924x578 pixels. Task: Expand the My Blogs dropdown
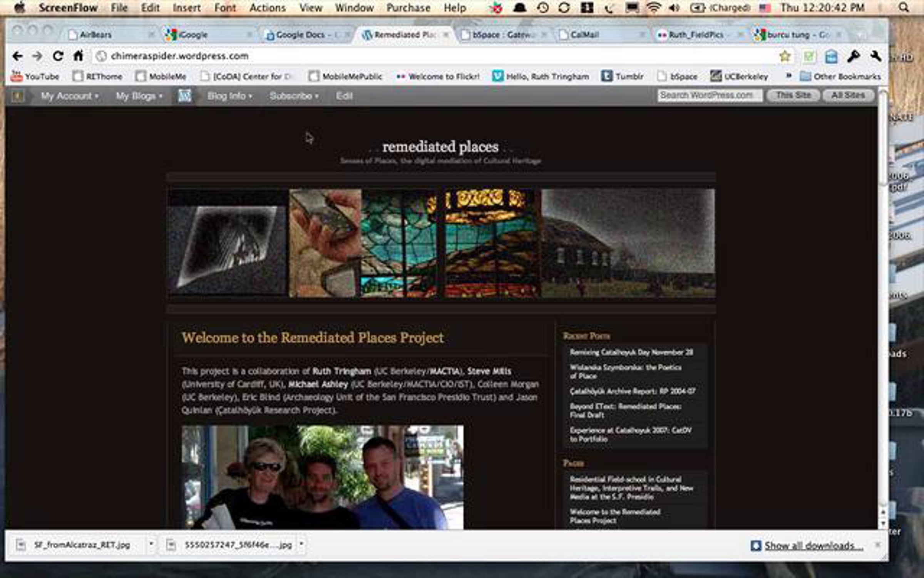(x=139, y=96)
